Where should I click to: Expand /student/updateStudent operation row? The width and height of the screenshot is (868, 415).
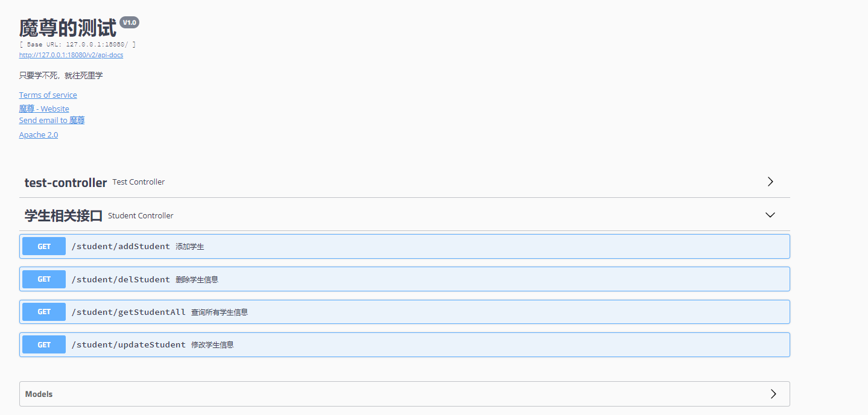pos(128,344)
